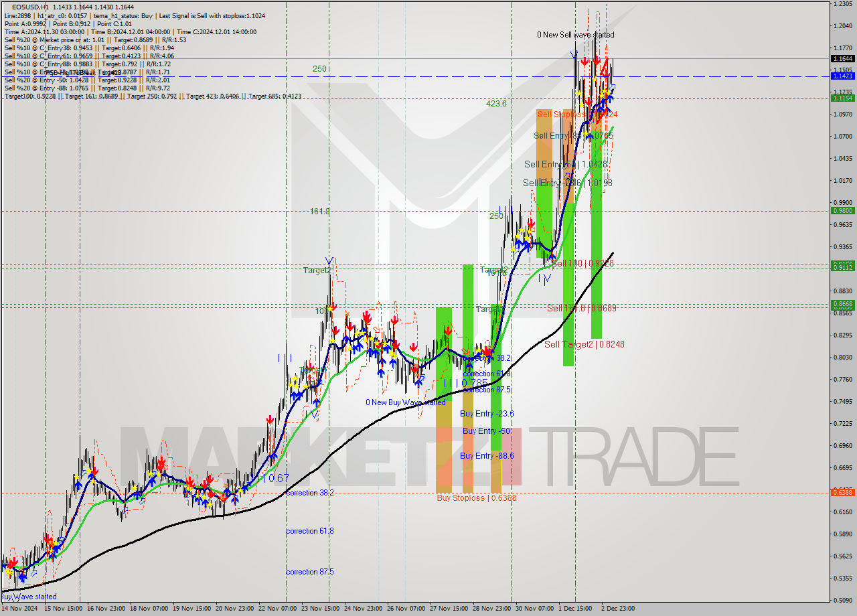The width and height of the screenshot is (857, 616).
Task: Click the 1.2305 price axis value
Action: pyautogui.click(x=842, y=3)
